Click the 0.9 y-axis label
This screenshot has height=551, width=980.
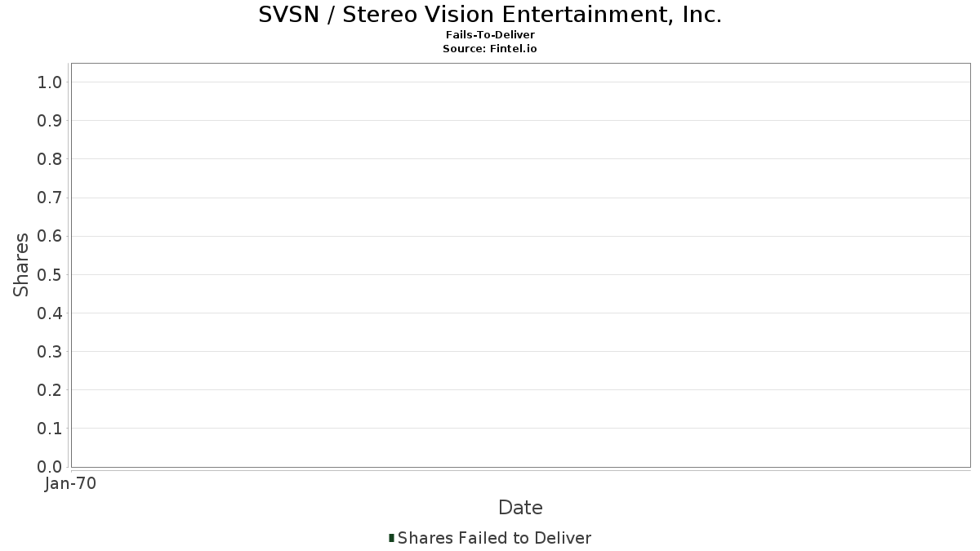click(x=49, y=121)
